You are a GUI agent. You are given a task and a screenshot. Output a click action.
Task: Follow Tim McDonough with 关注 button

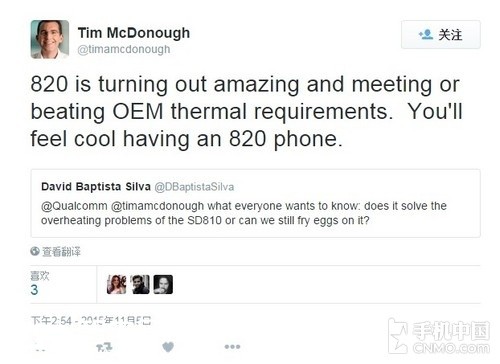pyautogui.click(x=441, y=34)
